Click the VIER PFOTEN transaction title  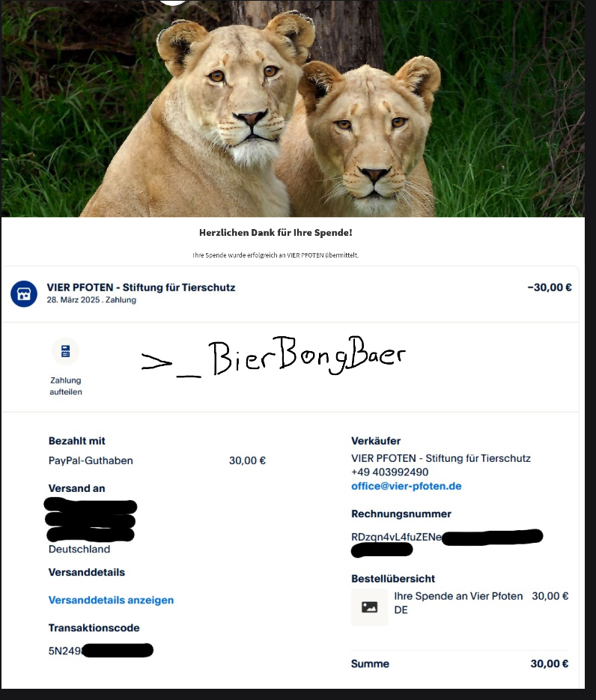141,287
